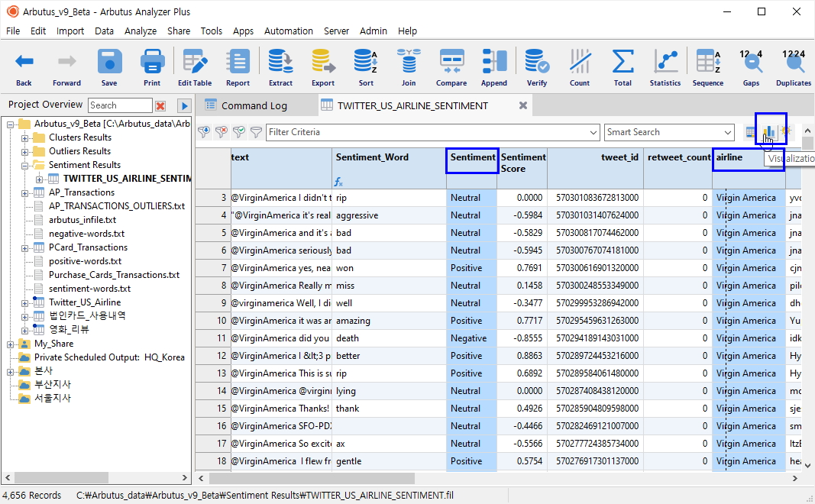Click the tweet_id column header
The image size is (815, 504).
596,168
